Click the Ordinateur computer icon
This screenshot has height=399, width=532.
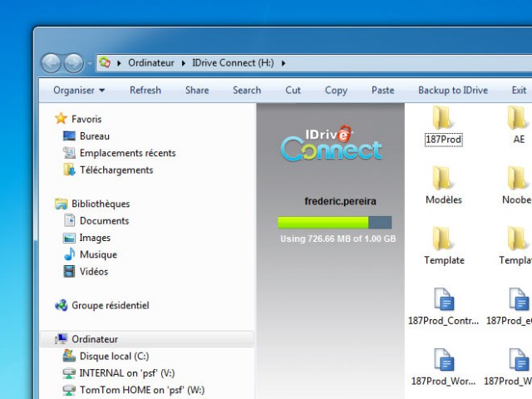61,338
